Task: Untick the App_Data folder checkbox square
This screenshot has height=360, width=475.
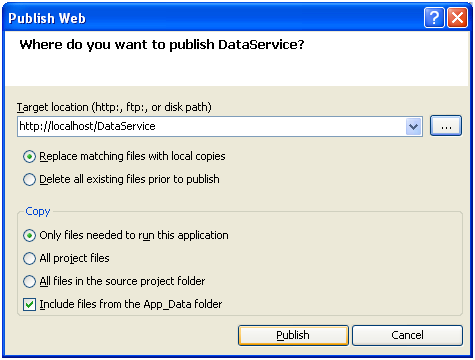Action: pyautogui.click(x=29, y=304)
